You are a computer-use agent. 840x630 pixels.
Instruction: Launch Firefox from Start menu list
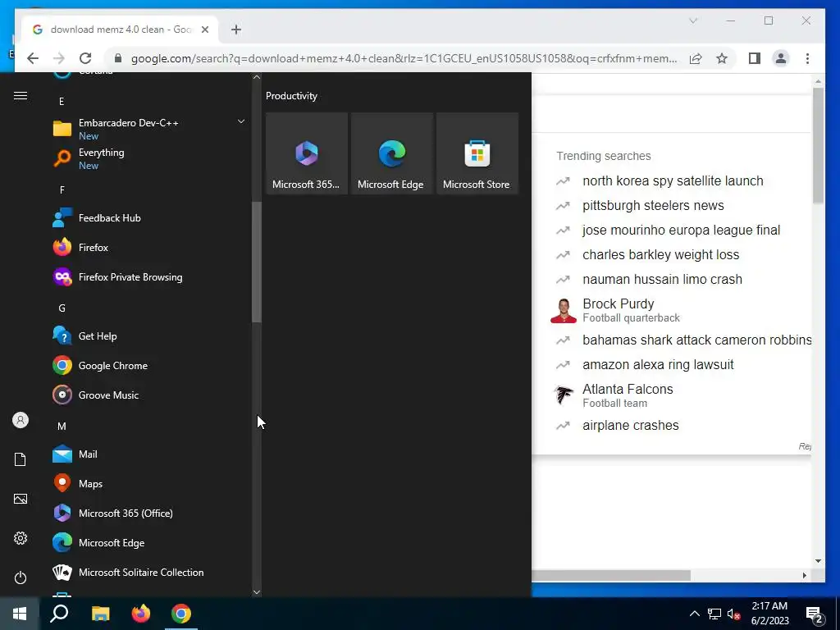[148, 248]
